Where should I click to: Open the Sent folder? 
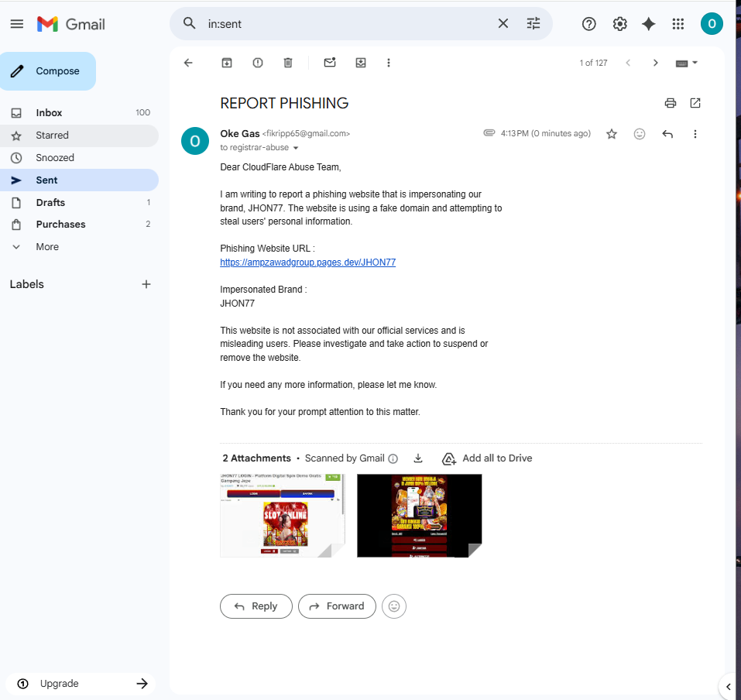pyautogui.click(x=80, y=180)
